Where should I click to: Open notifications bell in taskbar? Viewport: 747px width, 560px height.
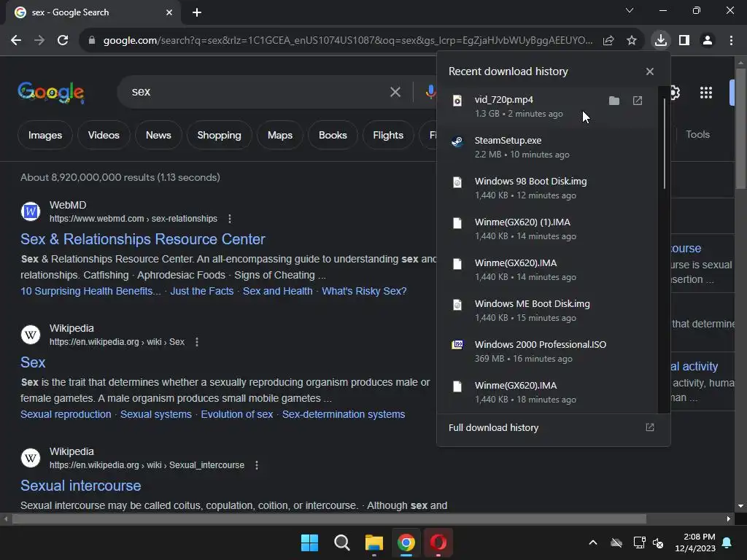click(727, 542)
